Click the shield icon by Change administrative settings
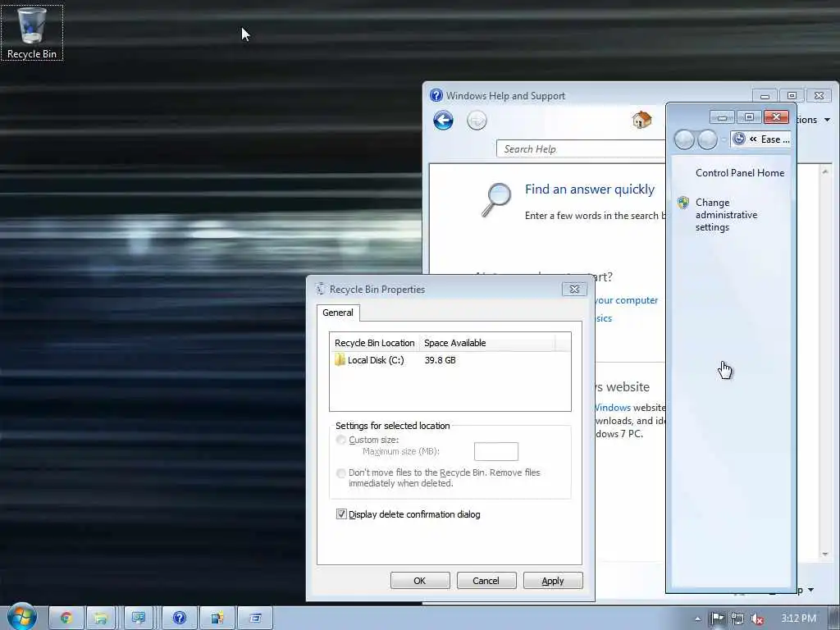The height and width of the screenshot is (630, 840). pyautogui.click(x=683, y=203)
